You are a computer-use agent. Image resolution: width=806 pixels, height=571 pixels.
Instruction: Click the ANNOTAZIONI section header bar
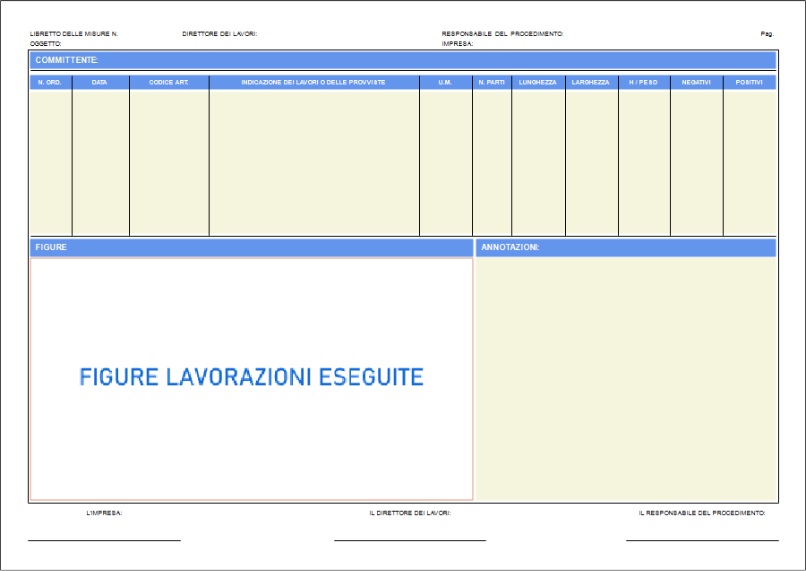click(x=625, y=247)
